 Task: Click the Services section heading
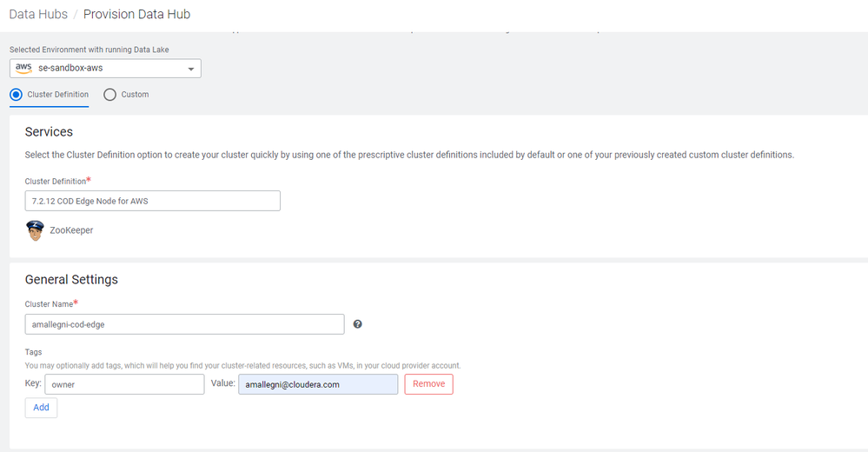click(x=49, y=132)
